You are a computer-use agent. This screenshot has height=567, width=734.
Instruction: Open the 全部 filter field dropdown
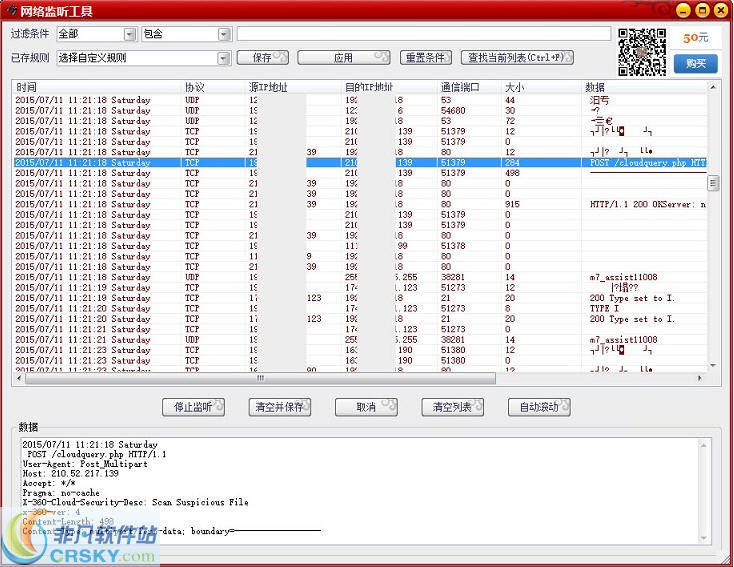(x=130, y=34)
